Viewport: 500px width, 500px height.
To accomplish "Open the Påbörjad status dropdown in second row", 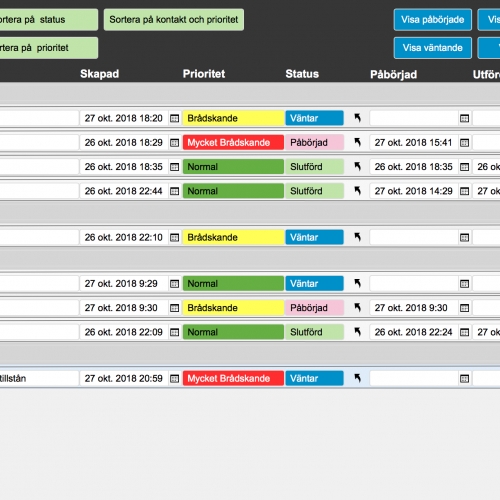I will click(x=314, y=142).
